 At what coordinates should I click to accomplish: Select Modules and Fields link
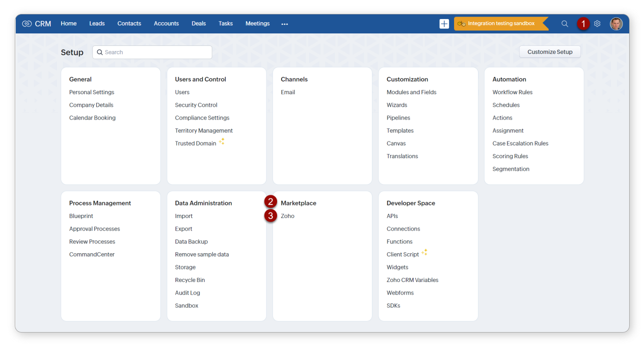pos(411,92)
